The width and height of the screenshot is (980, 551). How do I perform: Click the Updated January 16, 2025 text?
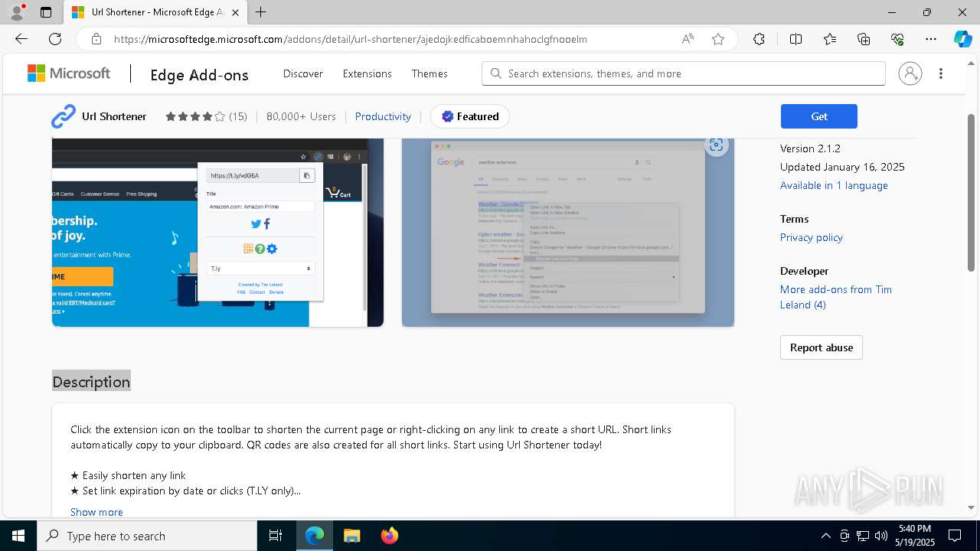coord(842,167)
